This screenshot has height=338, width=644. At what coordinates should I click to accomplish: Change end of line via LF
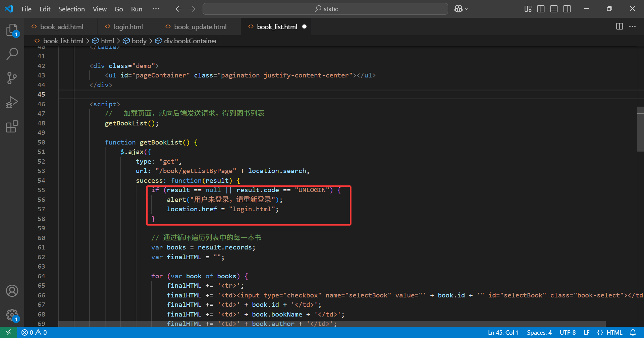pos(587,332)
